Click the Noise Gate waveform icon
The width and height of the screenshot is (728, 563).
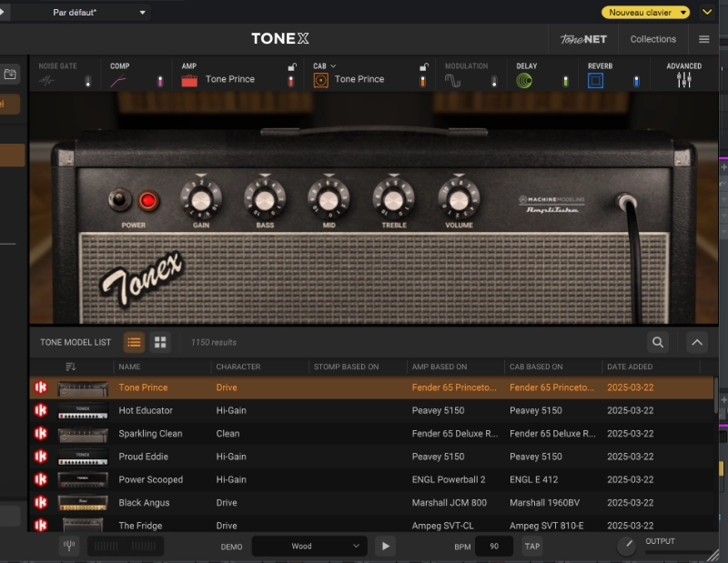(x=46, y=81)
